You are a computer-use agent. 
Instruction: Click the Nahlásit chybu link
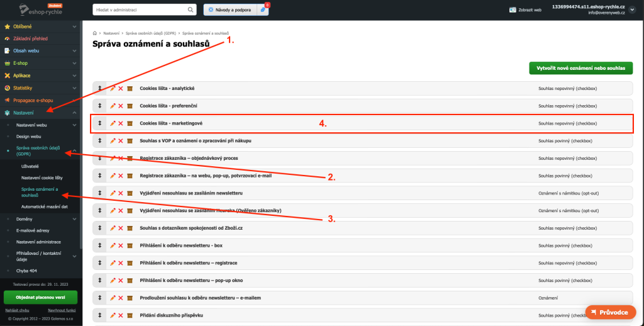(x=17, y=310)
